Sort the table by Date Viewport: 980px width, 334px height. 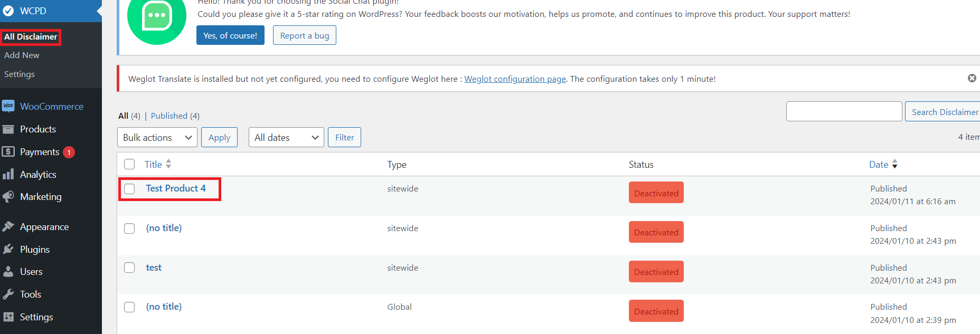(879, 165)
